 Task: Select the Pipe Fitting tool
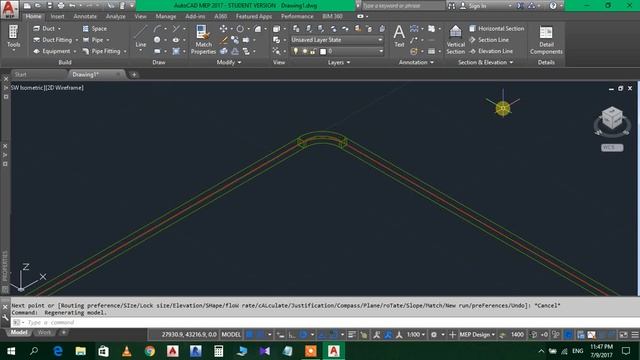click(x=101, y=51)
